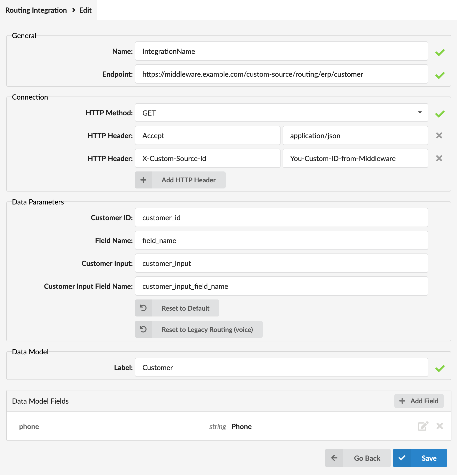Click the string type label
Viewport: 457px width, 476px height.
218,427
